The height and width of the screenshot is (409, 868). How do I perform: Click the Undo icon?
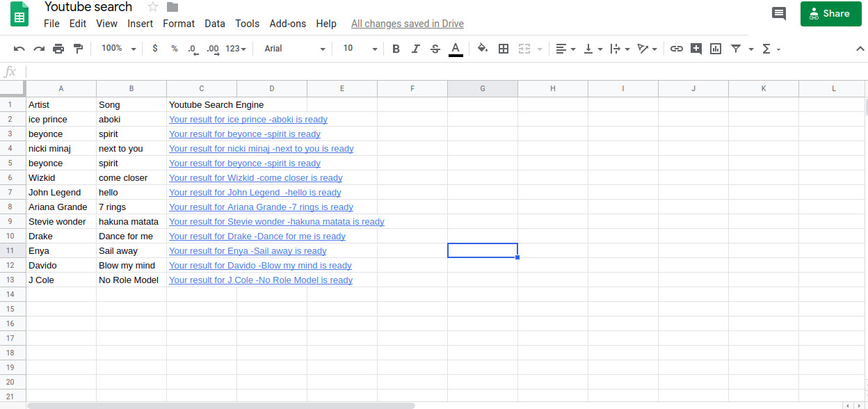click(19, 49)
